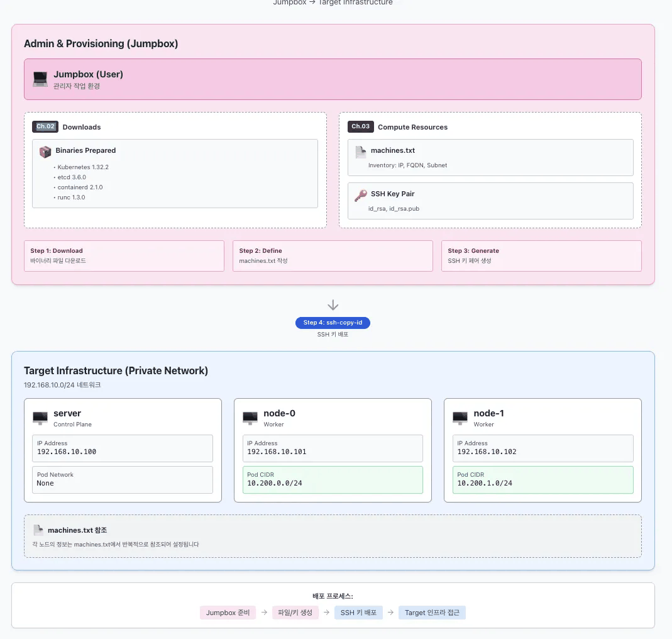Click the node-1 monitor icon
Viewport: 672px width, 639px height.
(460, 418)
